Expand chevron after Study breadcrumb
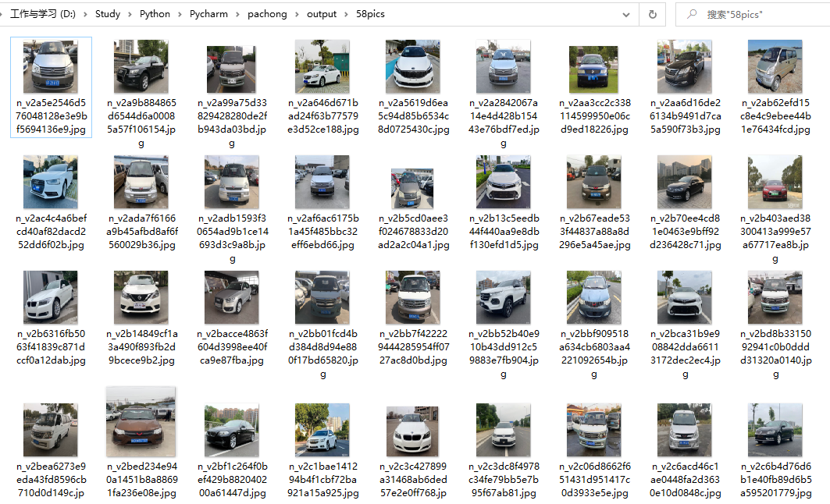The width and height of the screenshot is (830, 504). [x=130, y=14]
